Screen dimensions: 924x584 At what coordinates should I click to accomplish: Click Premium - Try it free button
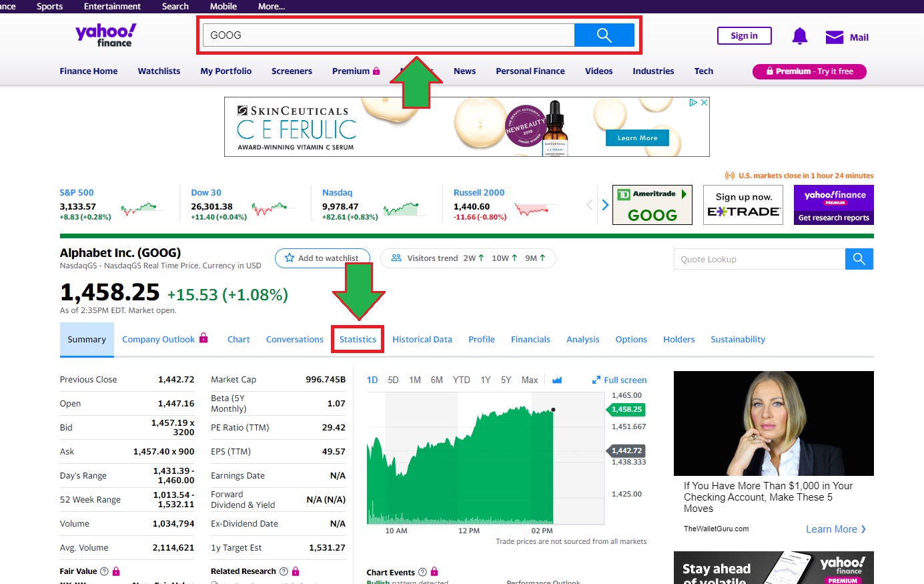pyautogui.click(x=809, y=71)
